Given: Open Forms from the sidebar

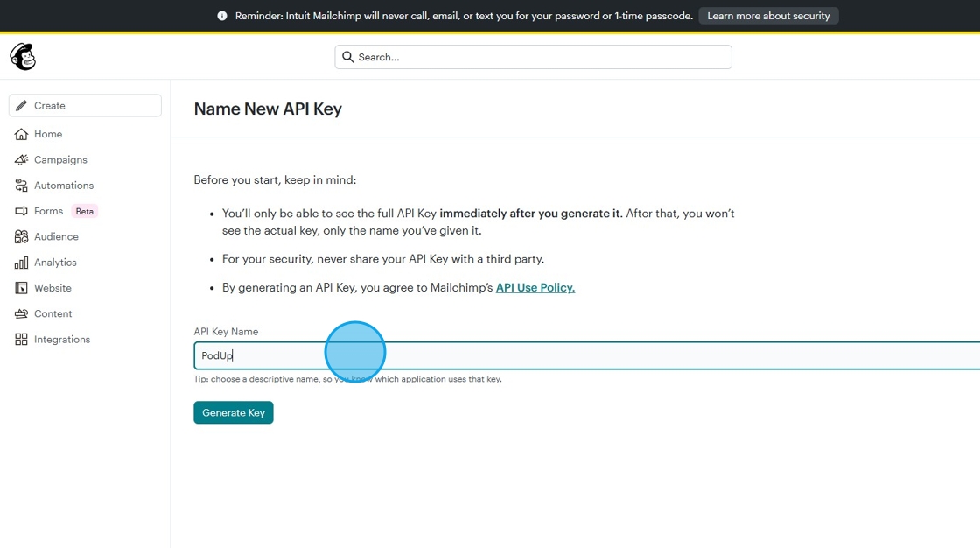Looking at the screenshot, I should pos(49,211).
